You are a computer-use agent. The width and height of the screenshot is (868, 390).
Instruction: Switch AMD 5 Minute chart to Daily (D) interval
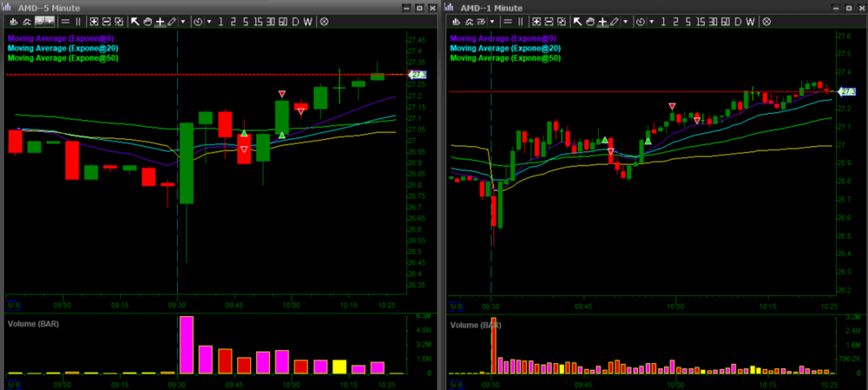click(x=295, y=21)
